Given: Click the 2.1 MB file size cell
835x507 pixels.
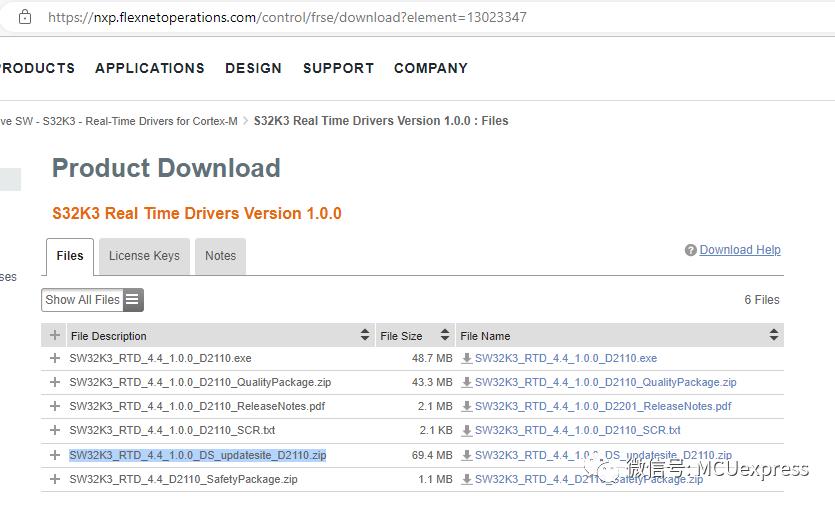Looking at the screenshot, I should (435, 406).
